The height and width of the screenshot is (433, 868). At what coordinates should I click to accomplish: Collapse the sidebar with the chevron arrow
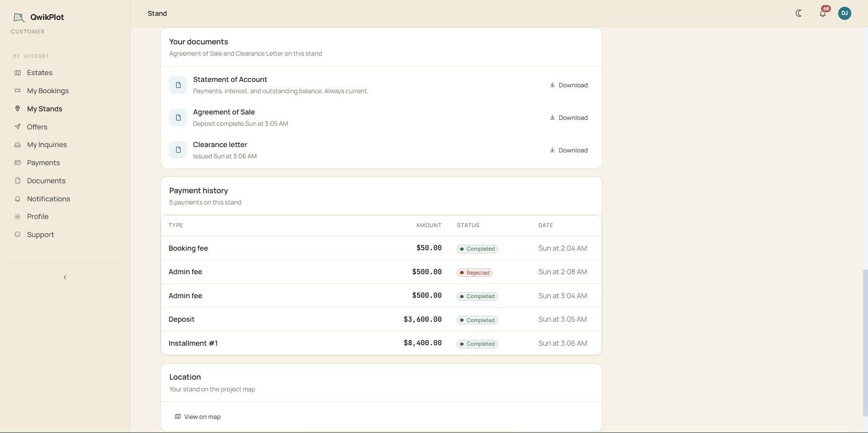tap(65, 277)
